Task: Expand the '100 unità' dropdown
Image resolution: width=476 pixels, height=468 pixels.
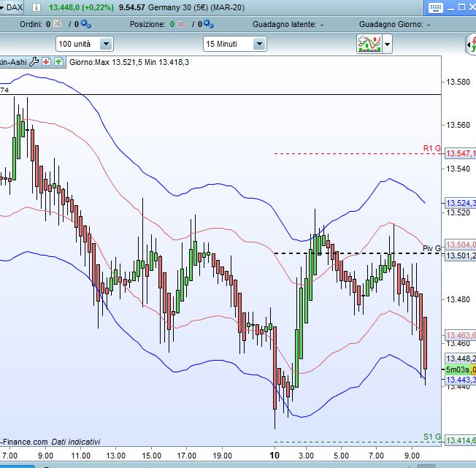Action: 107,44
